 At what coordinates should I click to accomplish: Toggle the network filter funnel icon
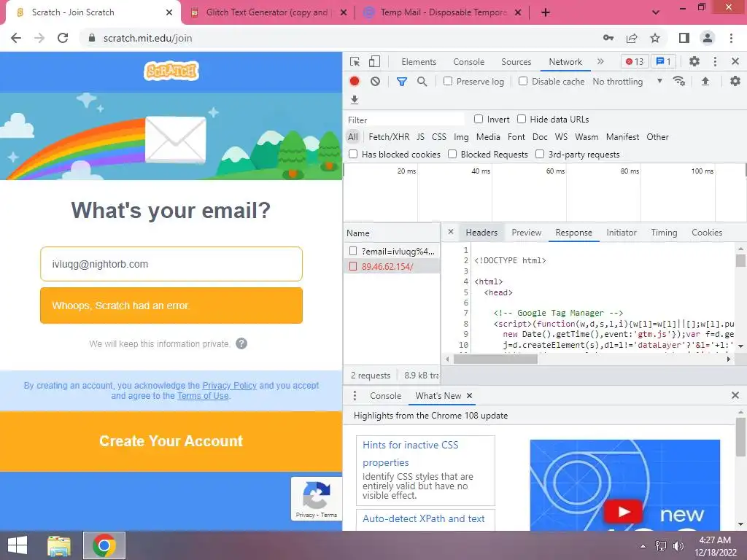[x=402, y=82]
